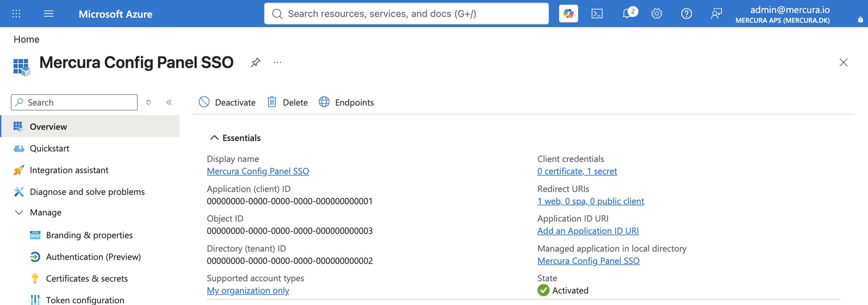Click the Diagnose and solve problems wrench icon
The height and width of the screenshot is (305, 868).
point(19,192)
